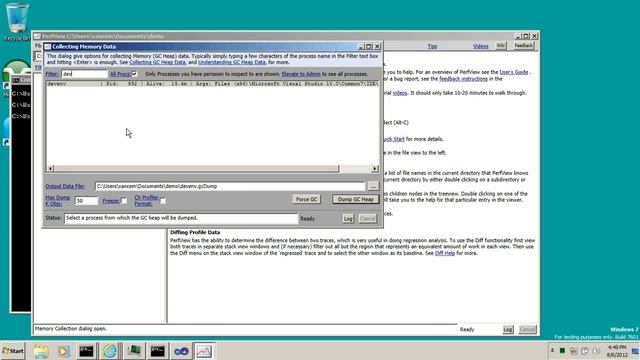This screenshot has width=640, height=360.
Task: Click the volume speaker tray icon
Action: (x=596, y=351)
